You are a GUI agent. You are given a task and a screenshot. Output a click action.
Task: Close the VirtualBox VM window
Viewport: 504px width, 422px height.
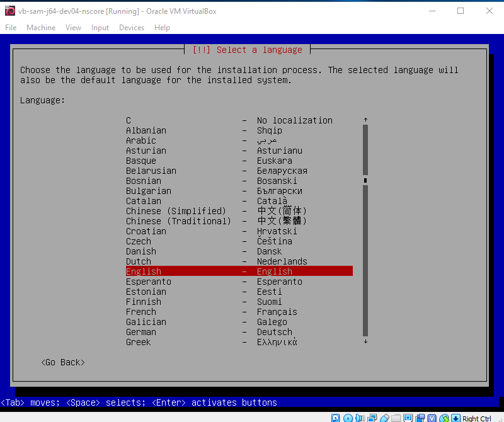tap(490, 11)
